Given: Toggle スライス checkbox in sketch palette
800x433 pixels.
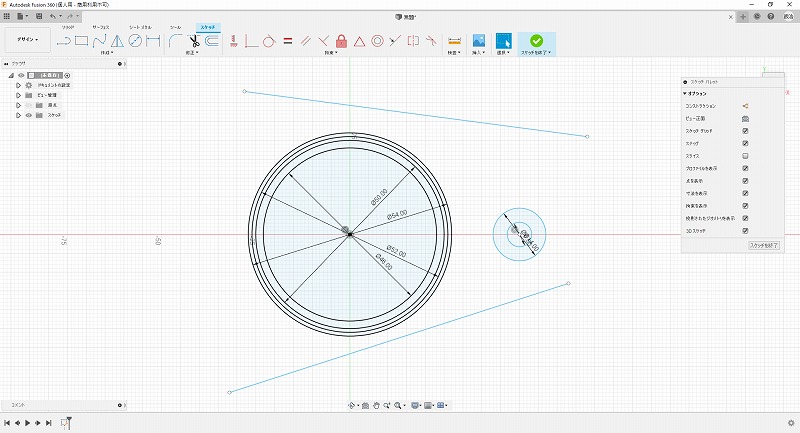Looking at the screenshot, I should 745,156.
